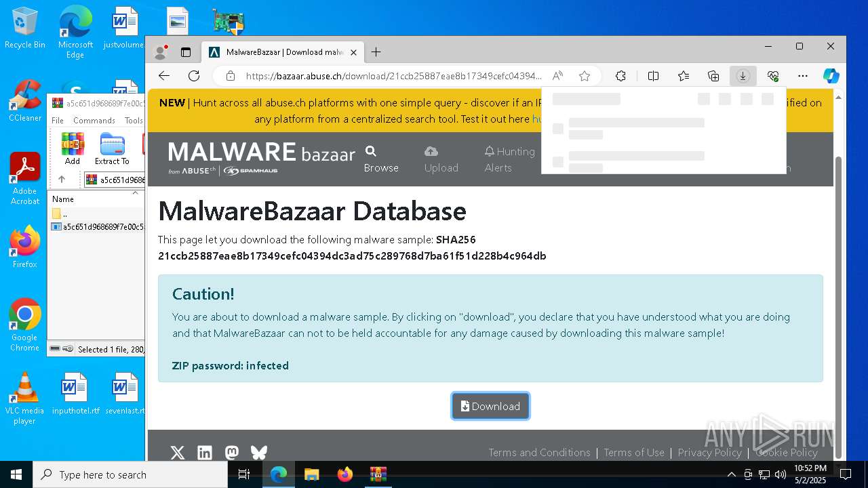Open the File menu in WinRAR
This screenshot has width=868, height=488.
(x=58, y=120)
